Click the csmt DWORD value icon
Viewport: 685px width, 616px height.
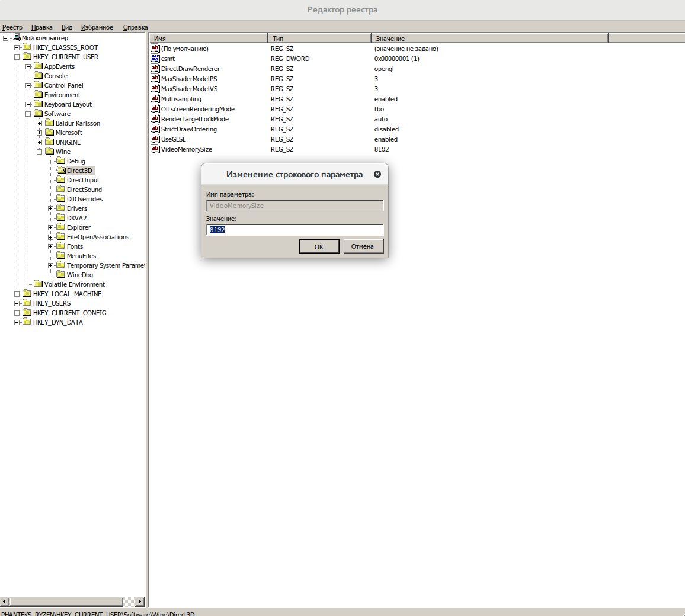click(x=155, y=58)
